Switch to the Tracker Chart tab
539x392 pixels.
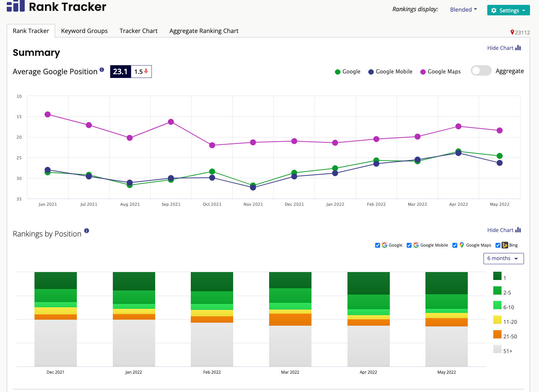[139, 31]
